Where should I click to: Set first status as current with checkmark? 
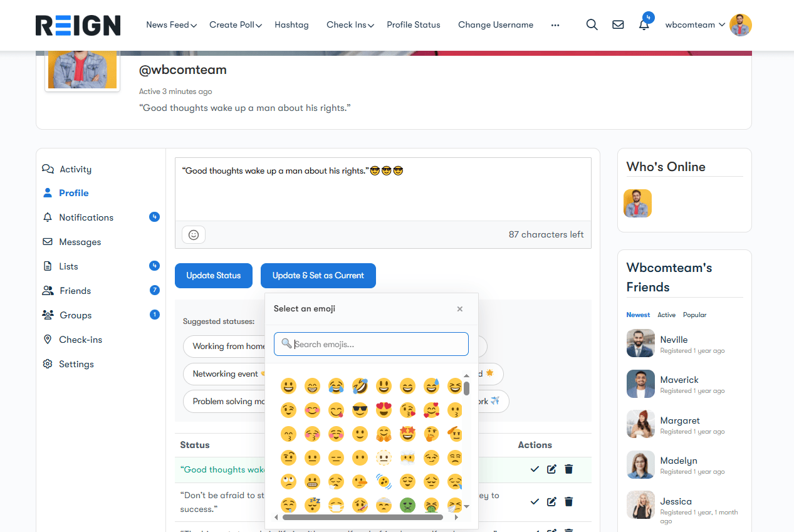(535, 469)
